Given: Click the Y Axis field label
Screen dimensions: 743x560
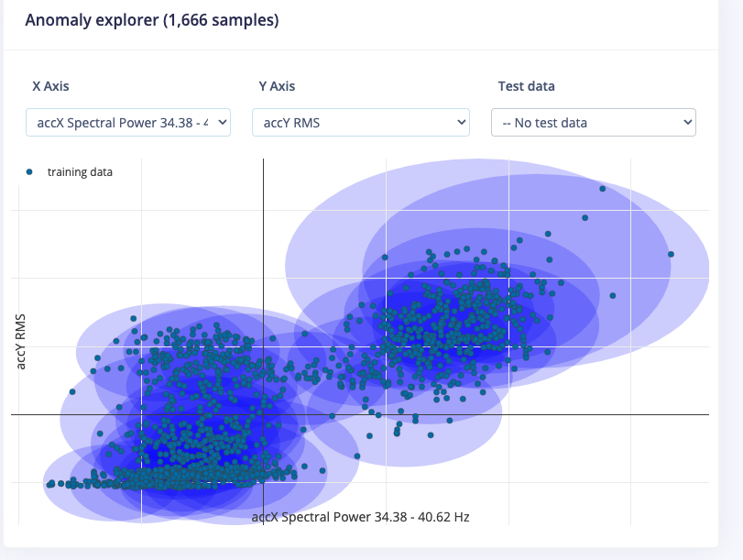Looking at the screenshot, I should [277, 86].
